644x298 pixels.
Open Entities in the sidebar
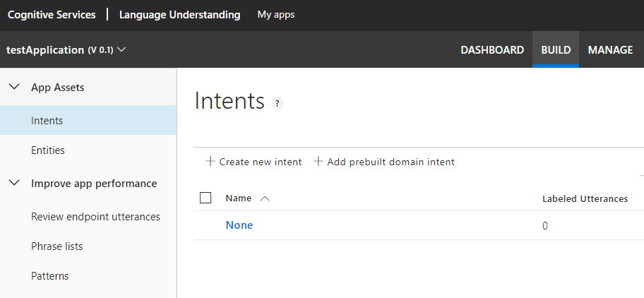48,150
